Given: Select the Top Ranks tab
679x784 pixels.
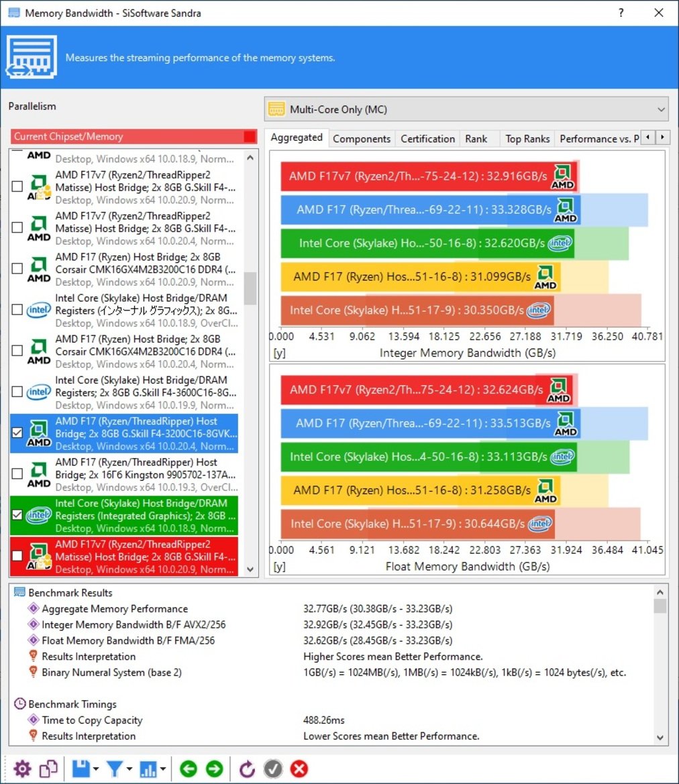Looking at the screenshot, I should click(x=527, y=139).
